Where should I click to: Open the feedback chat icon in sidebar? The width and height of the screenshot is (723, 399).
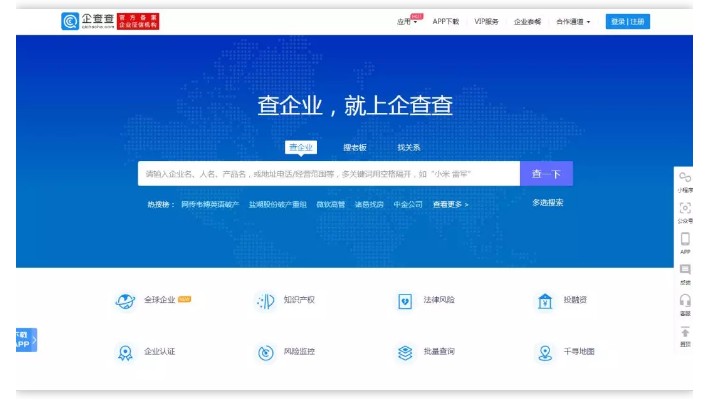pyautogui.click(x=685, y=269)
